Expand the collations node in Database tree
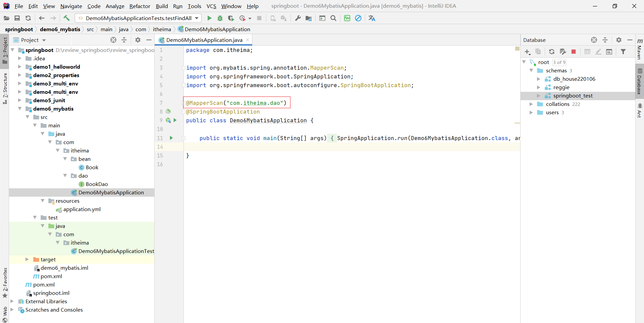 pos(531,104)
